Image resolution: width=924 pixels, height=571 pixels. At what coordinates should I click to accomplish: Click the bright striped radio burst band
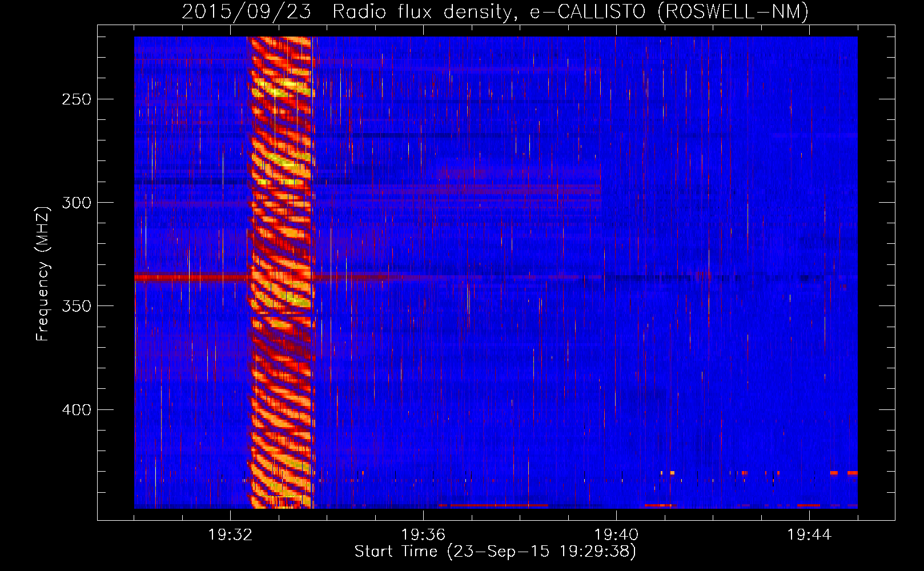click(280, 272)
